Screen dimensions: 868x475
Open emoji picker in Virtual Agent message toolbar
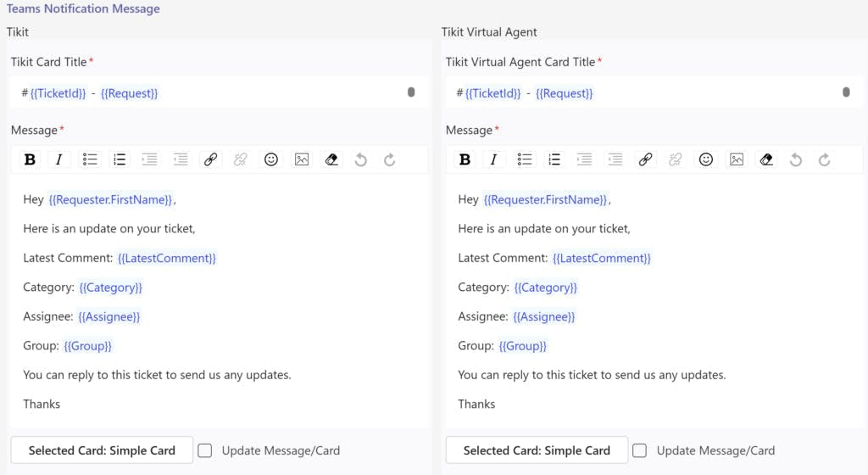coord(706,159)
